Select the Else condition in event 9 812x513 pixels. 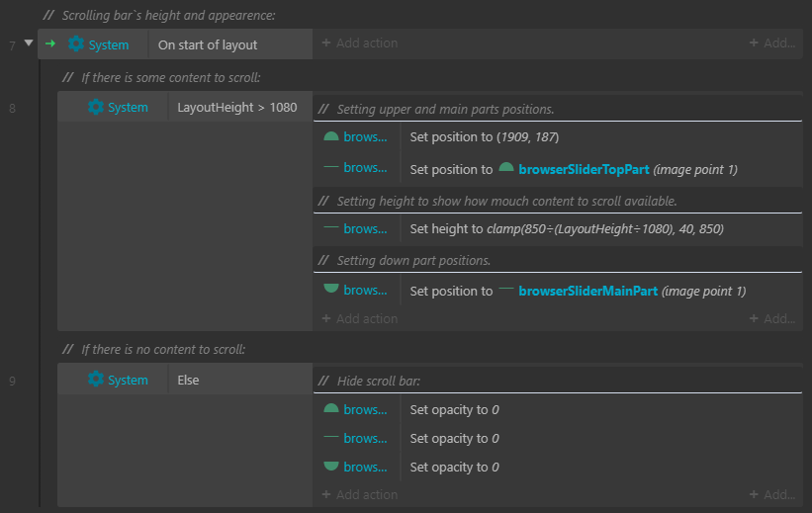tap(188, 380)
